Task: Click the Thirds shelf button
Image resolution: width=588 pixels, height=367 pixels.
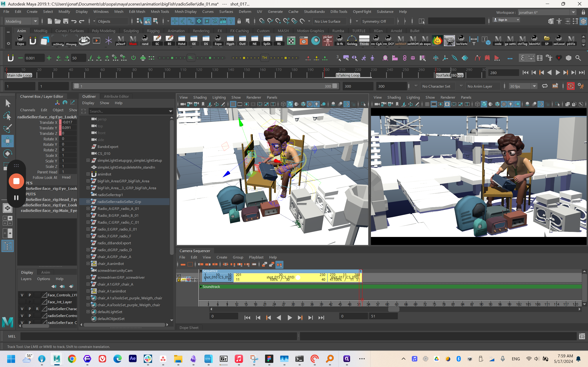Action: (364, 40)
